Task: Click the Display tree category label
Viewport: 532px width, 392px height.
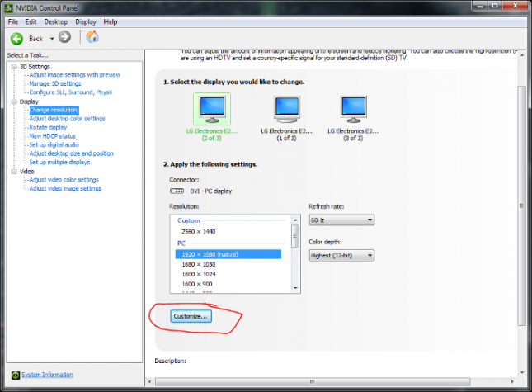Action: click(x=29, y=102)
